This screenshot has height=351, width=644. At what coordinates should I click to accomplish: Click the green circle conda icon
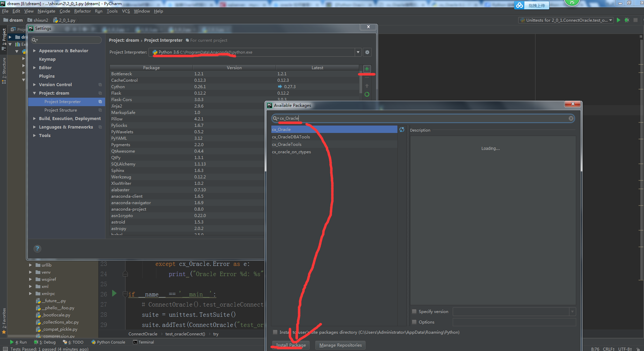(367, 94)
